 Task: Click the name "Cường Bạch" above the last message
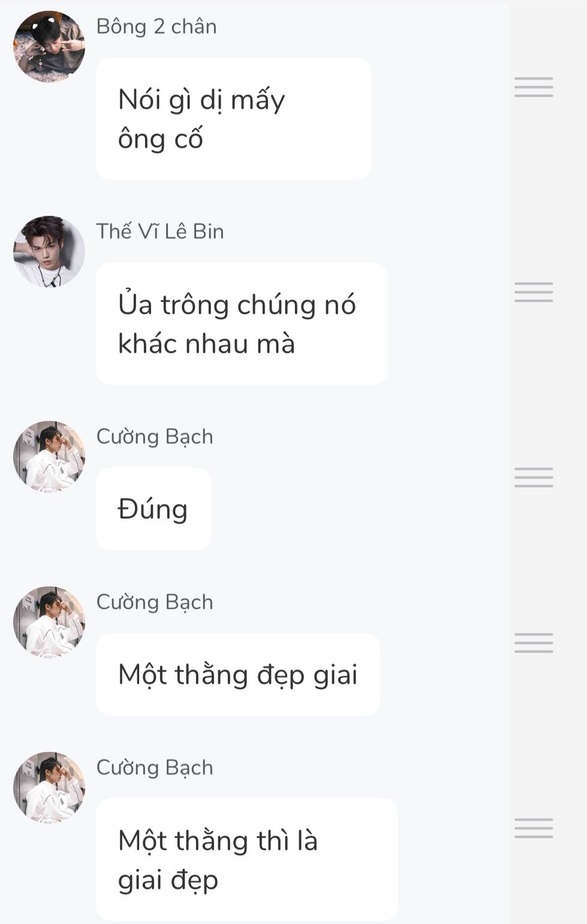click(155, 768)
